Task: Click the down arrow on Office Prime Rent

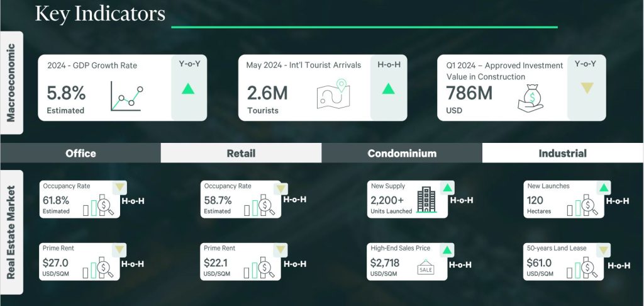Action: pos(119,249)
